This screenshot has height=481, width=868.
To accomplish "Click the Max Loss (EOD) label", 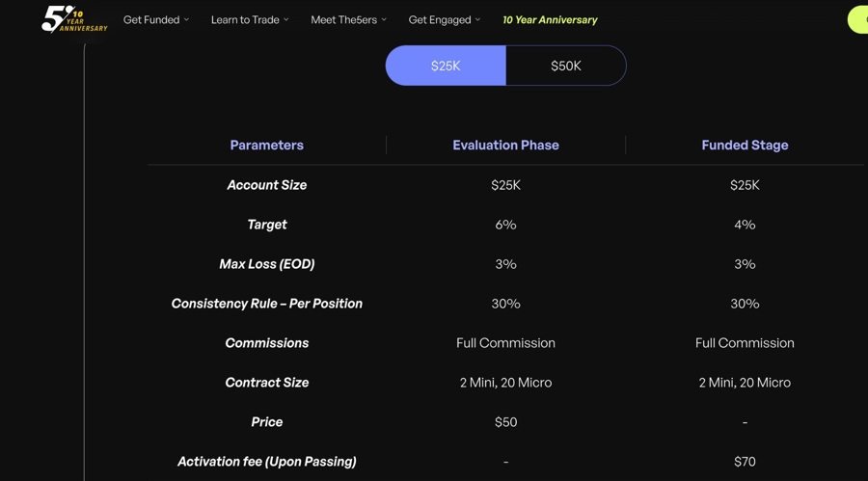I will point(266,264).
